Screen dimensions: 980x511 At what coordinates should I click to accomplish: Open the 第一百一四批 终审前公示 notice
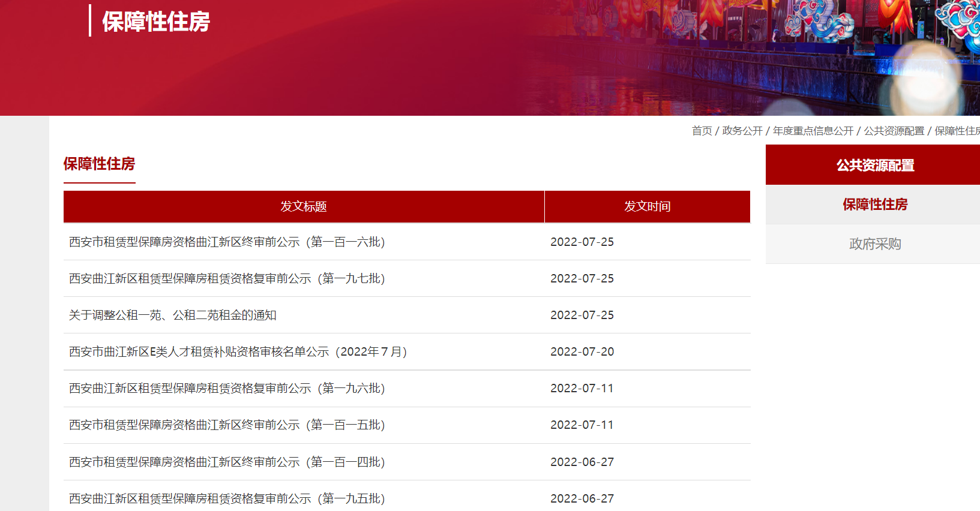point(227,462)
